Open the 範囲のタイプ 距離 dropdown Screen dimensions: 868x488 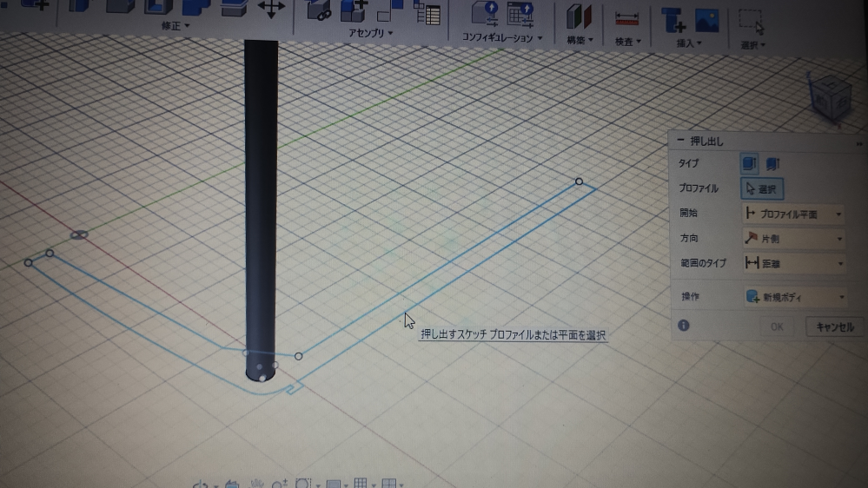[x=793, y=263]
